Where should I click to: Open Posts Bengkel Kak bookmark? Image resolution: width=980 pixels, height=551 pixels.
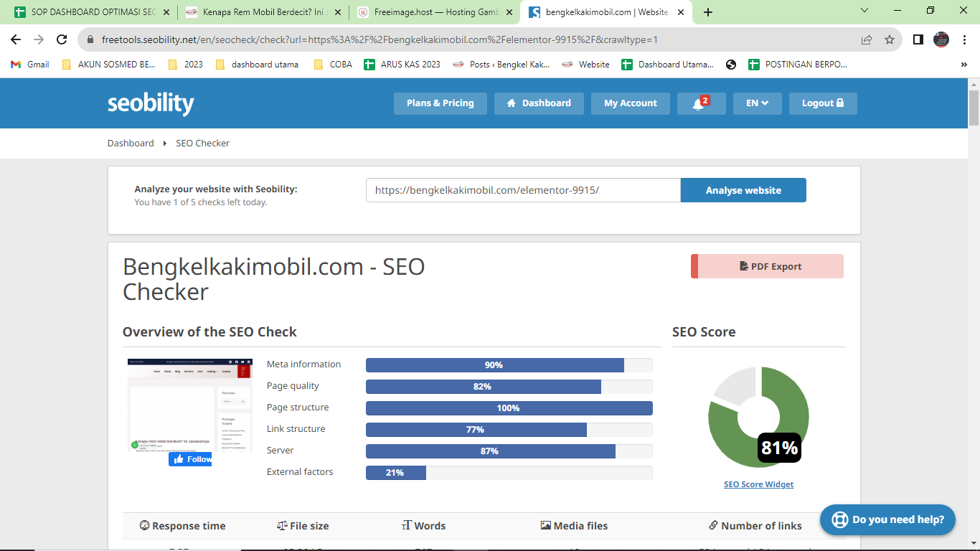coord(501,64)
